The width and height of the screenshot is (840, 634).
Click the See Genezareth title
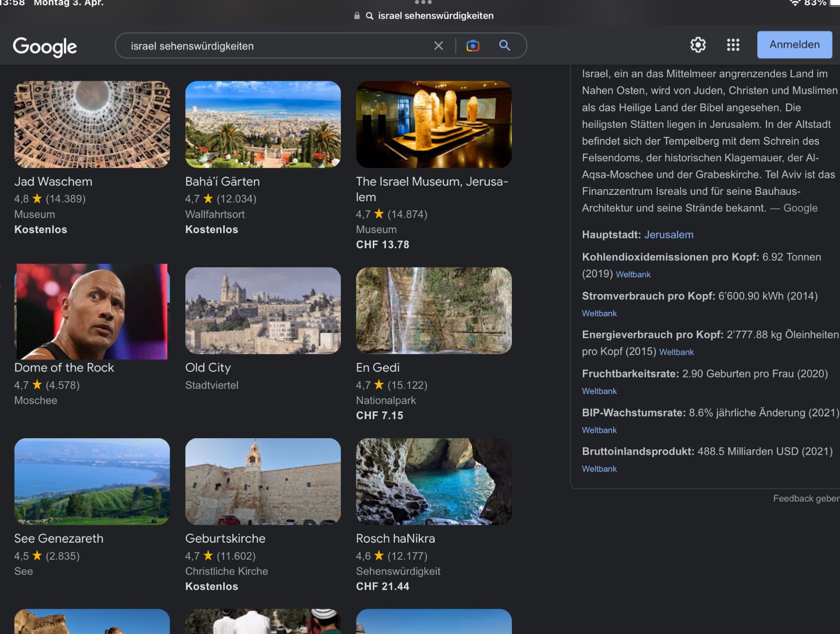[x=59, y=539]
